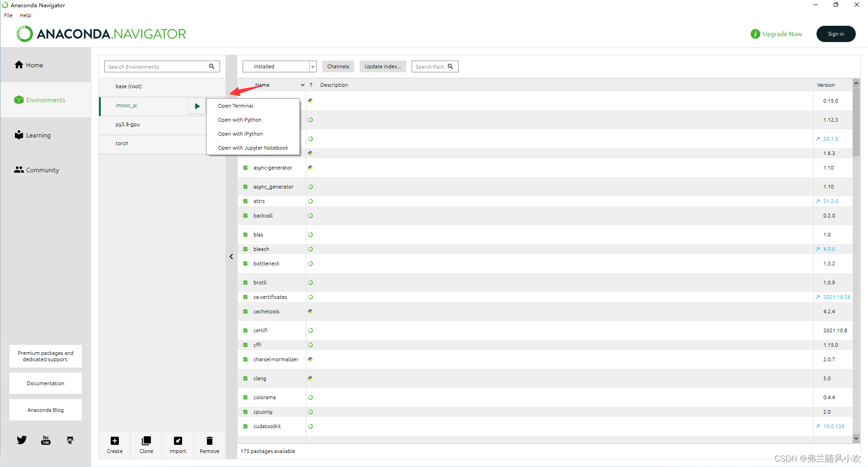Collapse the environments panel with left chevron

tap(231, 257)
